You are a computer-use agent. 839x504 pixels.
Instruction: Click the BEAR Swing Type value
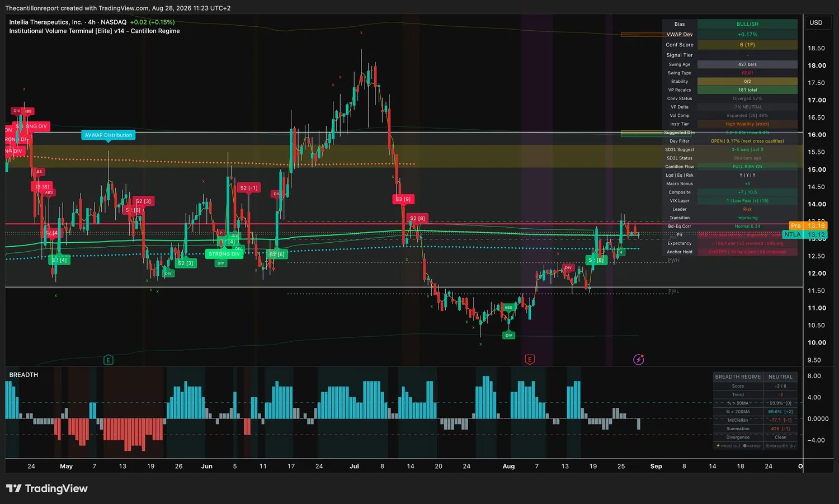coord(747,73)
